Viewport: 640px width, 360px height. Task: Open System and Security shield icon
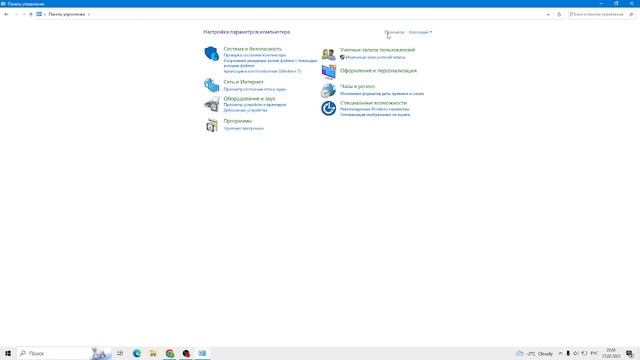211,53
